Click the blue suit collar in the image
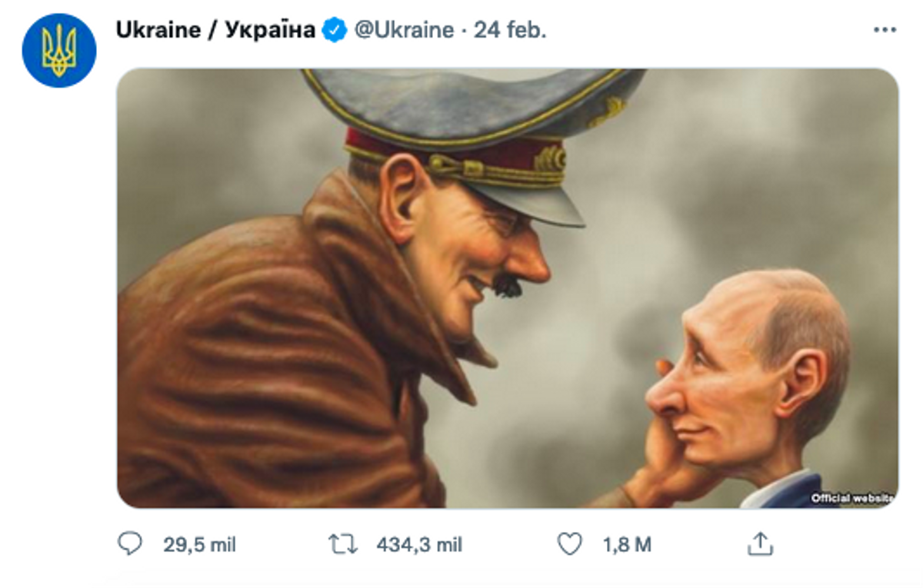The height and width of the screenshot is (588, 923). tap(792, 492)
